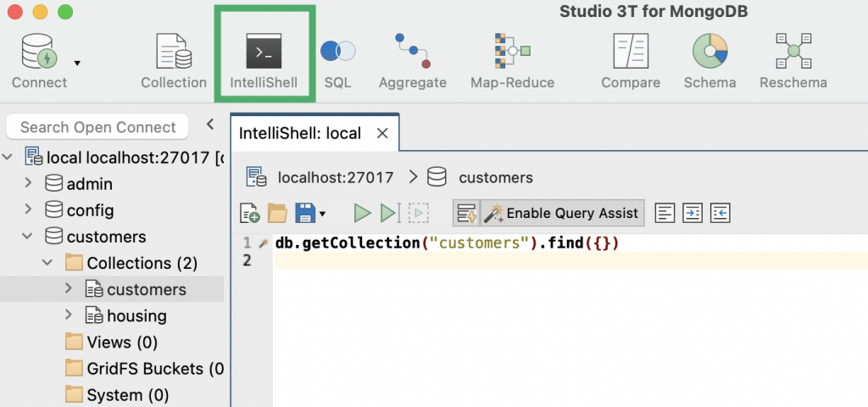Viewport: 868px width, 407px height.
Task: Open the Compare tool
Action: coord(631,62)
